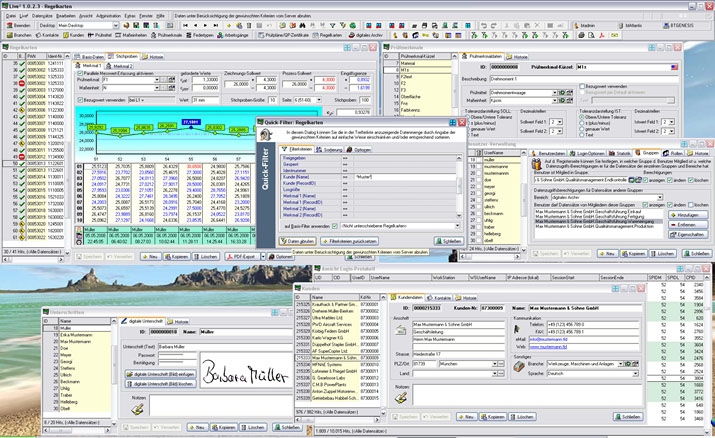Open the Maßeinheiten module from the toolbar

click(x=131, y=35)
